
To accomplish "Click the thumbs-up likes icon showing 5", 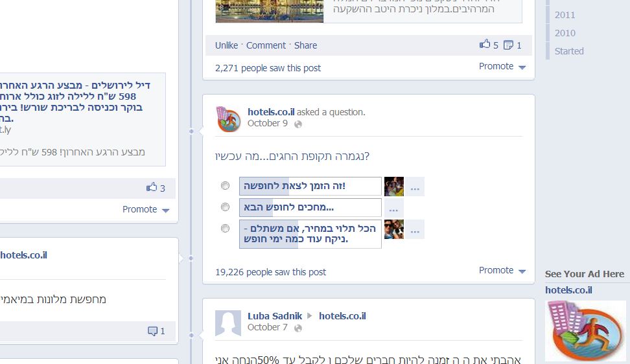I will pyautogui.click(x=485, y=44).
